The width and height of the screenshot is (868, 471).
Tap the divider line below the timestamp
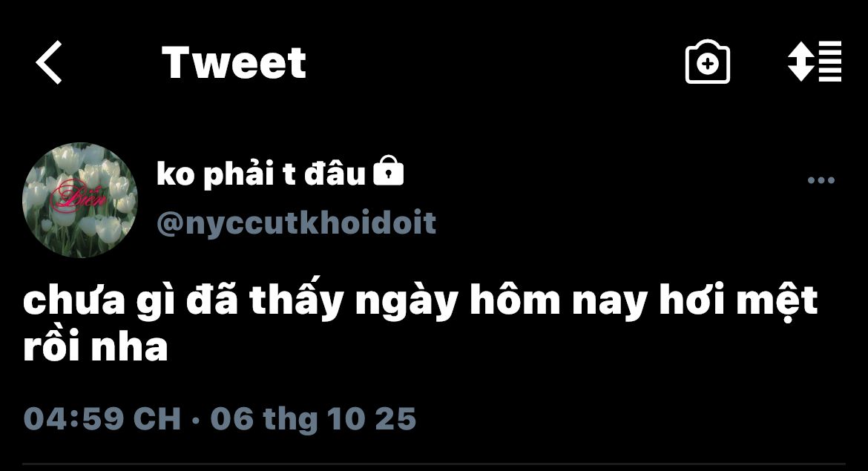point(434,464)
